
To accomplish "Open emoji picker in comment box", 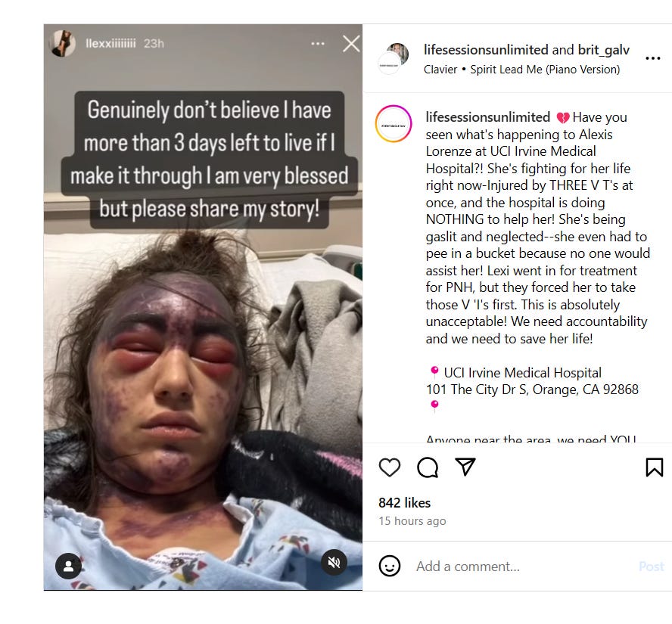I will [x=390, y=567].
